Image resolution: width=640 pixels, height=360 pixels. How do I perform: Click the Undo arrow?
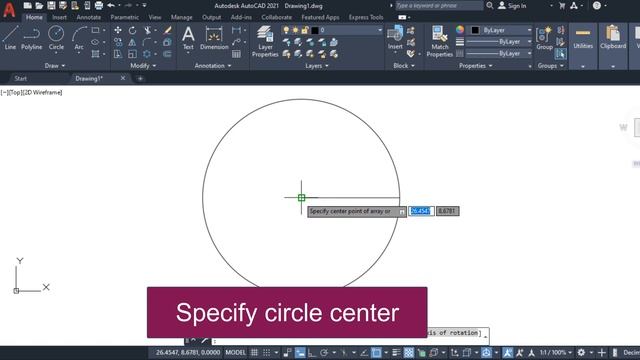(111, 5)
